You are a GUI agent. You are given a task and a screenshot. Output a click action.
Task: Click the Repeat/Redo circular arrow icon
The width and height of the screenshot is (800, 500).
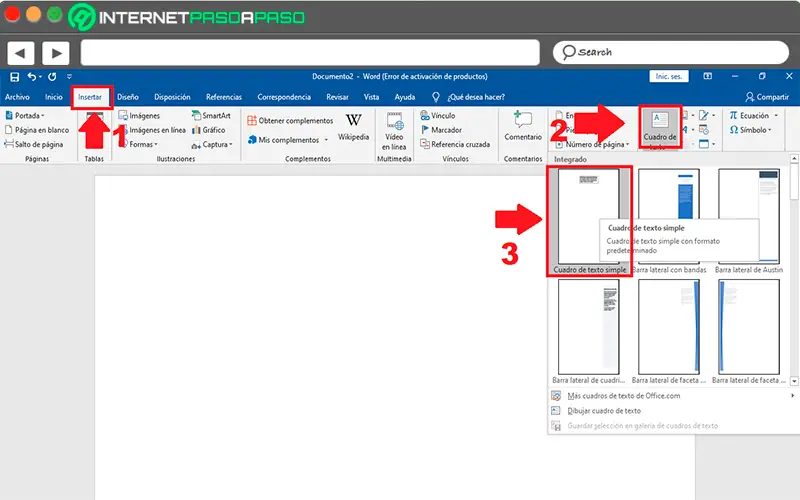tap(52, 77)
